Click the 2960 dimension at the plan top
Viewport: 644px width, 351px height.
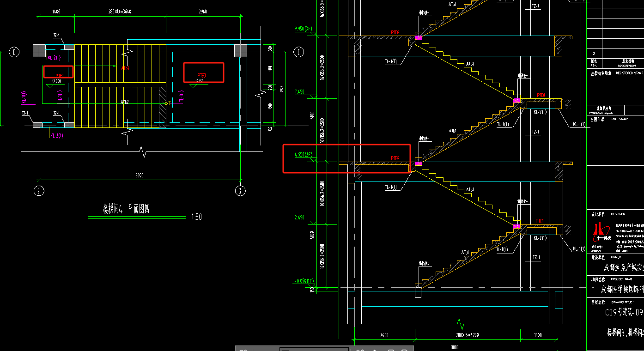pos(204,12)
